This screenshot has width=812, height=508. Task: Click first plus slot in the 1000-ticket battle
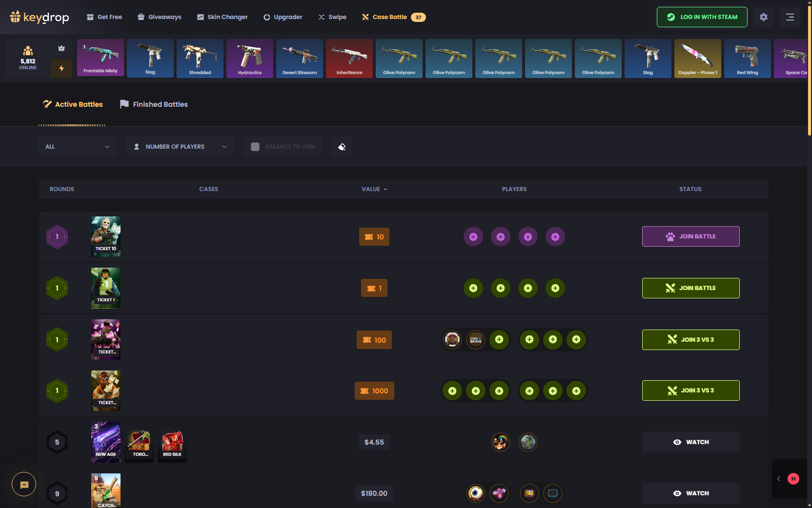coord(452,391)
